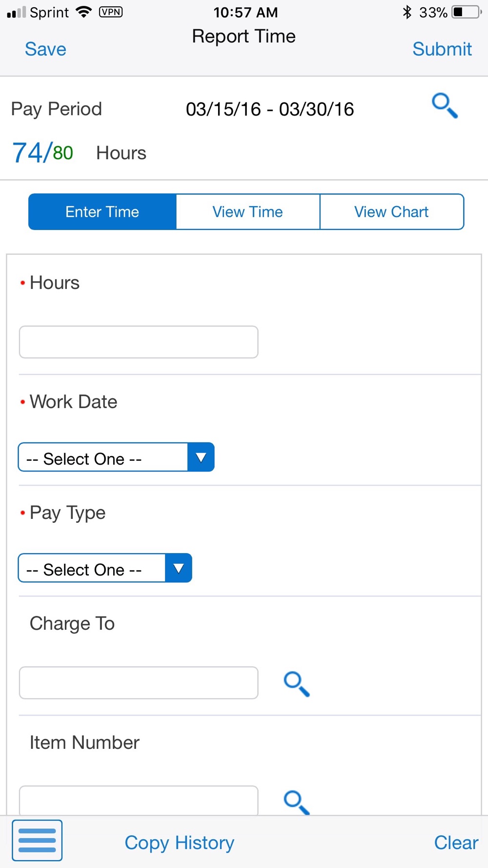Open the Charge To lookup magnifier
The image size is (488, 868).
click(297, 684)
